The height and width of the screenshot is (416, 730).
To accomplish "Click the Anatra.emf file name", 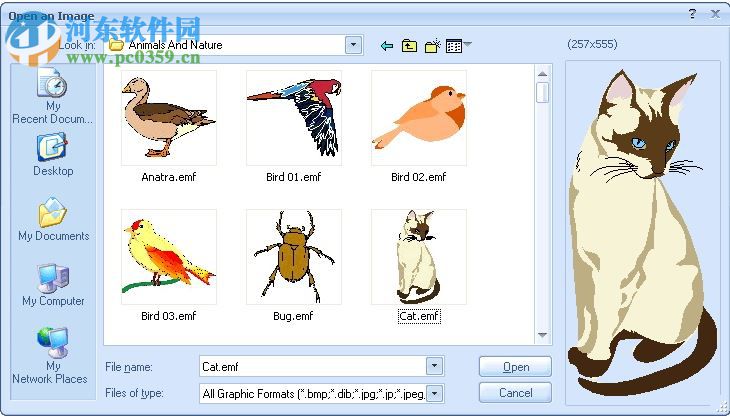I will click(169, 177).
